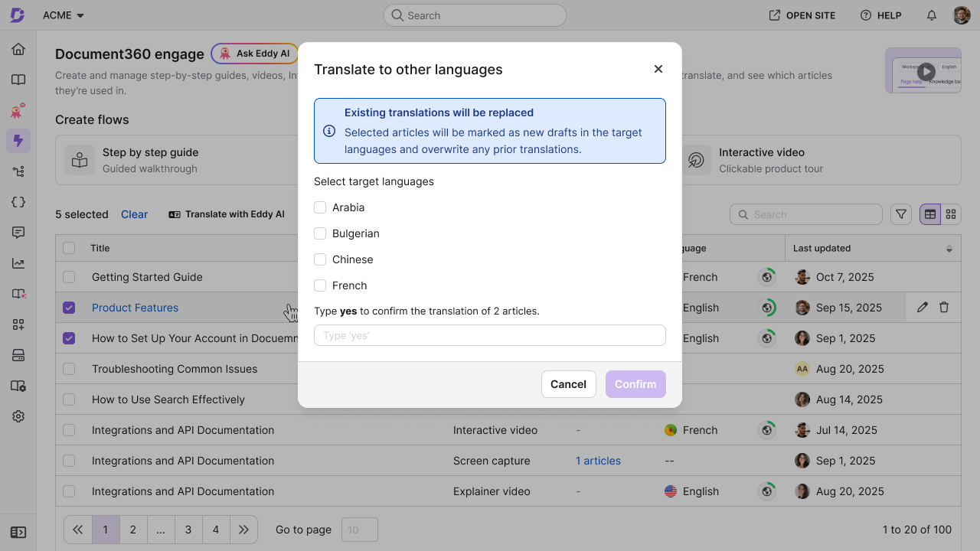Toggle the sidebar panel icon at bottom left
Screen dimensions: 980x551
[x=18, y=533]
